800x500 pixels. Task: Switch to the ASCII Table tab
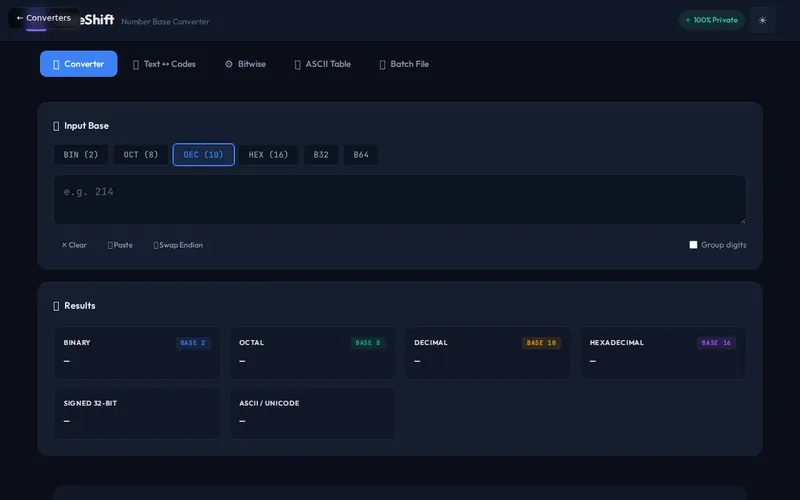click(322, 64)
